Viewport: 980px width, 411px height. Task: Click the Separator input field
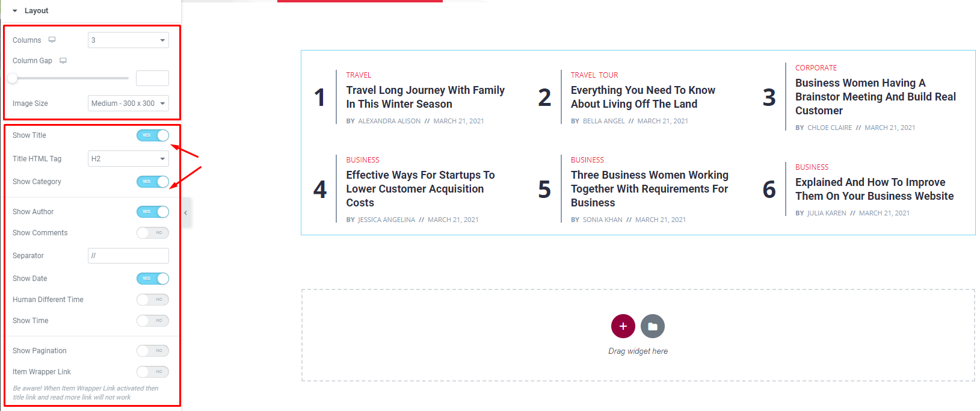tap(128, 255)
